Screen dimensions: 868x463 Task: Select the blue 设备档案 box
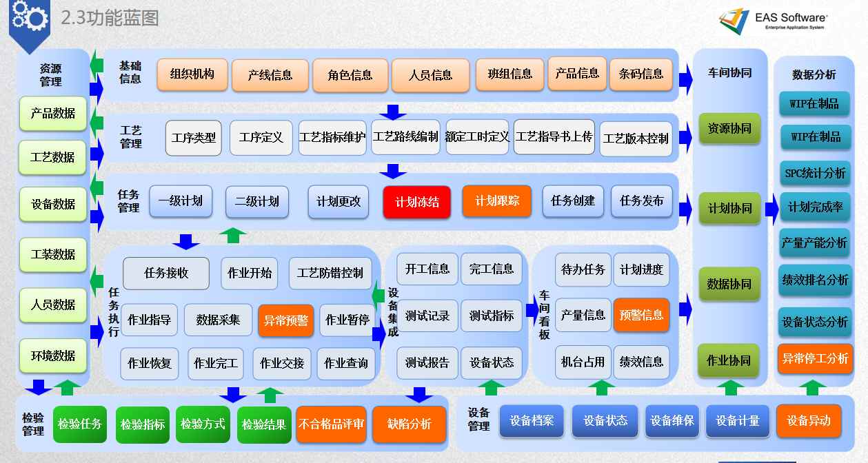[x=532, y=421]
